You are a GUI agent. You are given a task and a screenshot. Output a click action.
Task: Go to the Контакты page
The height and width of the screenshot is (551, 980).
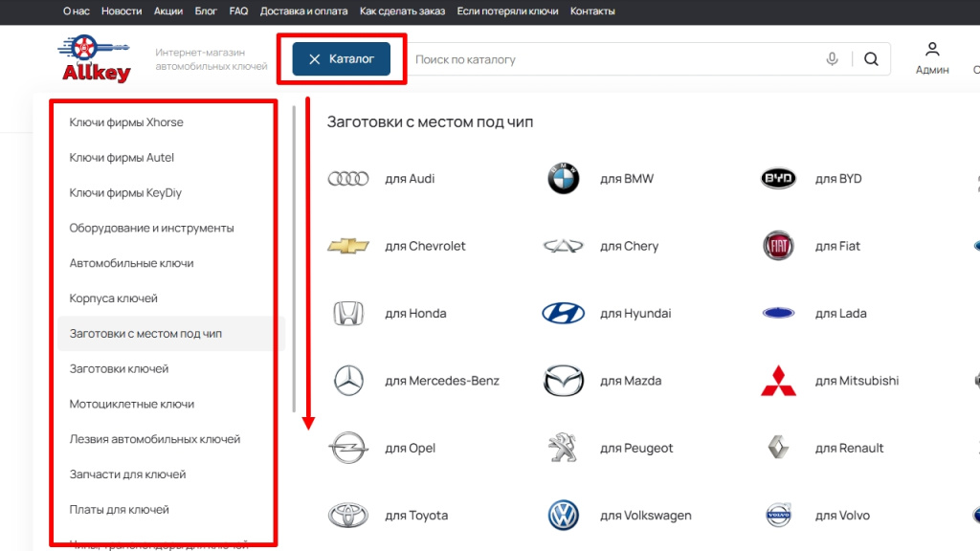[x=592, y=11]
